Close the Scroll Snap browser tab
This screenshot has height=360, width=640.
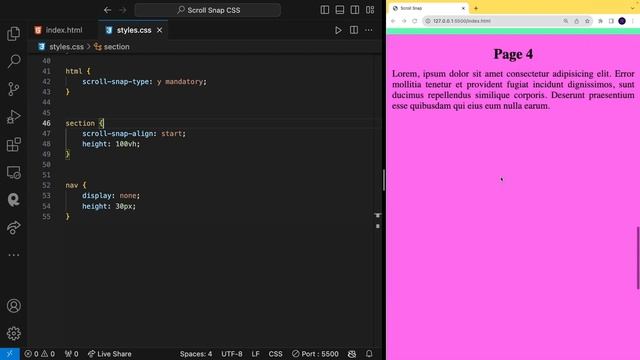point(463,8)
